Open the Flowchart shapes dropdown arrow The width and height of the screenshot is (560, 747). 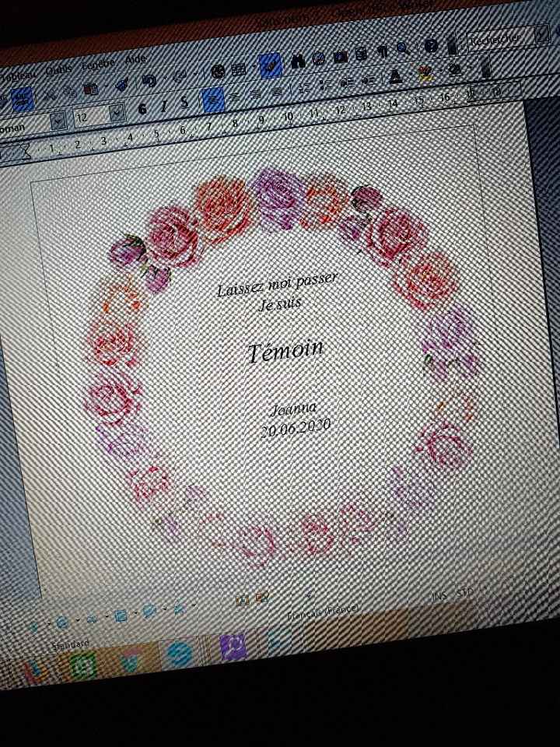point(135,614)
